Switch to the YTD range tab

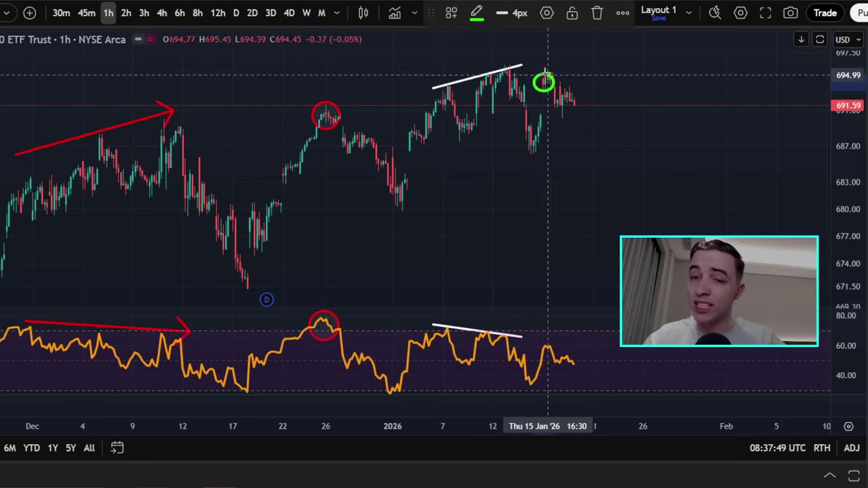(31, 447)
